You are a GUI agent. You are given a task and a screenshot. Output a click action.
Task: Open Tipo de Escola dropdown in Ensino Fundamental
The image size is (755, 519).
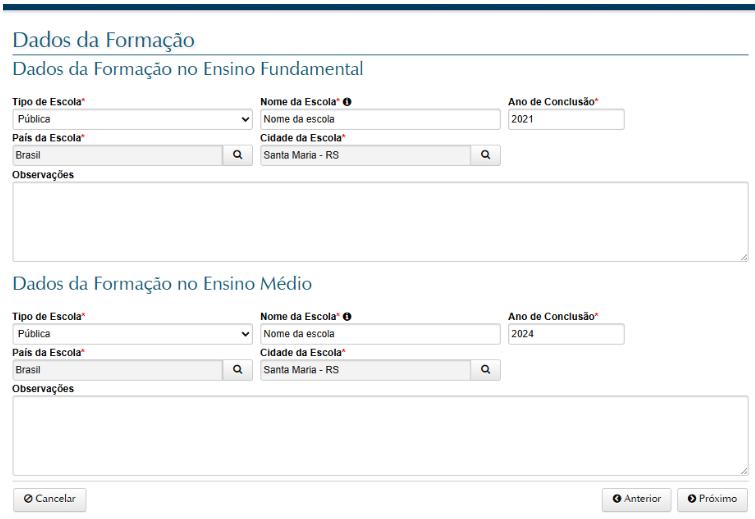coord(132,120)
